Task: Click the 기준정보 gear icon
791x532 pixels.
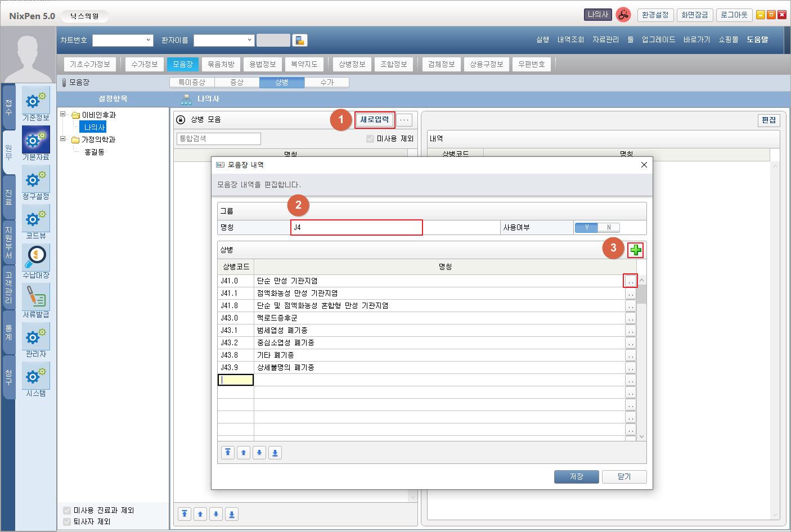Action: [36, 101]
